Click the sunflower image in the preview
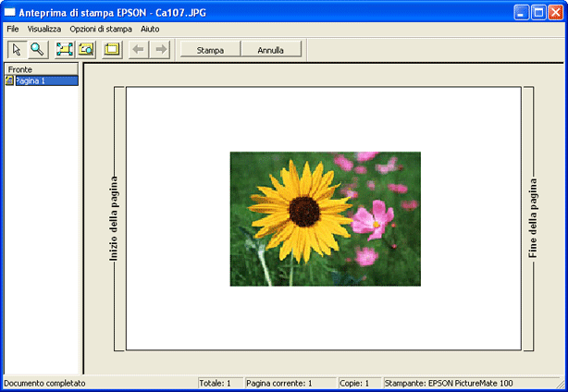This screenshot has width=568, height=392. 325,219
